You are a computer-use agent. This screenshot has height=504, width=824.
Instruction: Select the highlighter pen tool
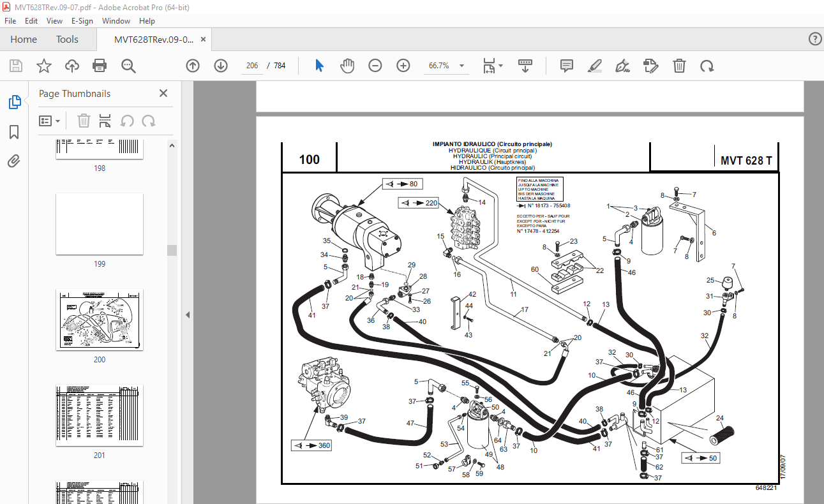[595, 66]
